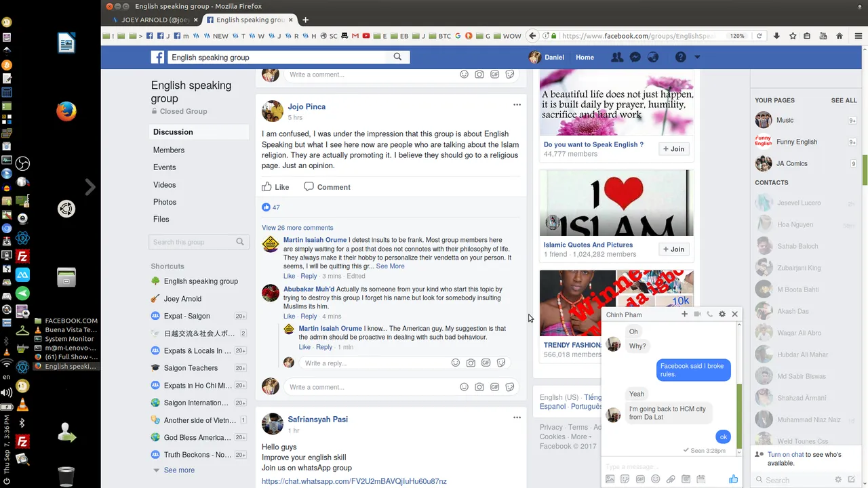This screenshot has width=868, height=488.
Task: Open Firefox downloads arrow
Action: (776, 36)
